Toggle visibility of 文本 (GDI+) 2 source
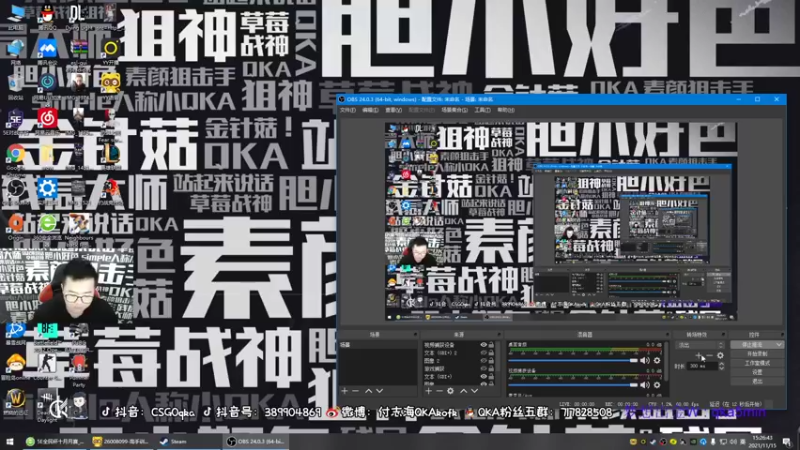 (x=483, y=353)
